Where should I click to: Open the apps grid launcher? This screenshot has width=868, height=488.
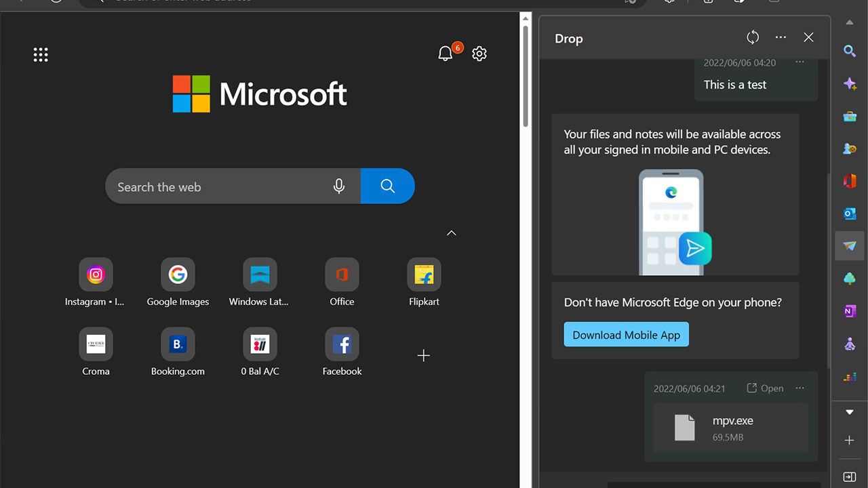coord(41,54)
